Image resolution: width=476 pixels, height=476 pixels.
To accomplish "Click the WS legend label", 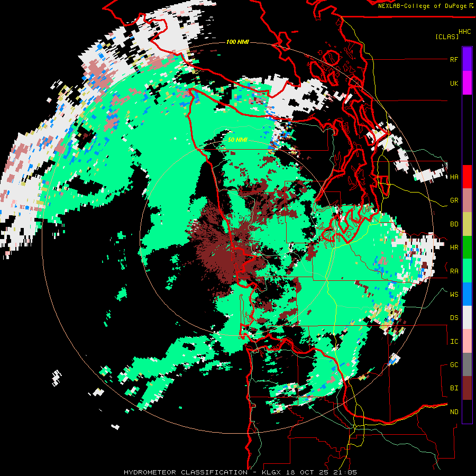I will 454,294.
